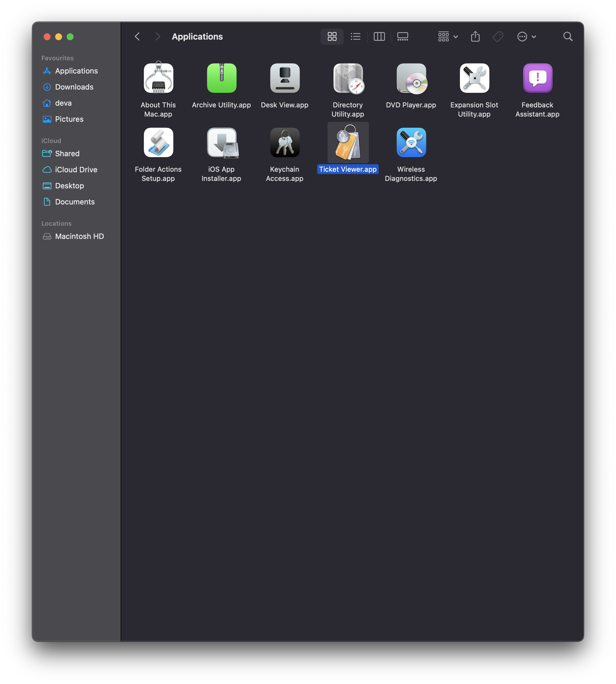Open Macintosh HD under Locations
Image resolution: width=616 pixels, height=684 pixels.
pos(76,236)
